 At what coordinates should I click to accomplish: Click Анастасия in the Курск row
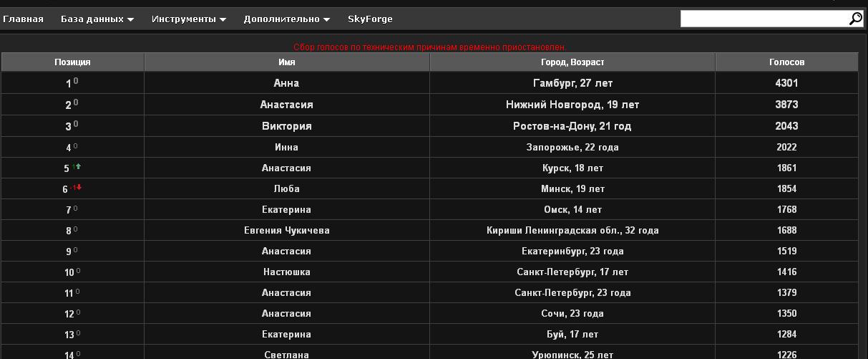pos(286,168)
